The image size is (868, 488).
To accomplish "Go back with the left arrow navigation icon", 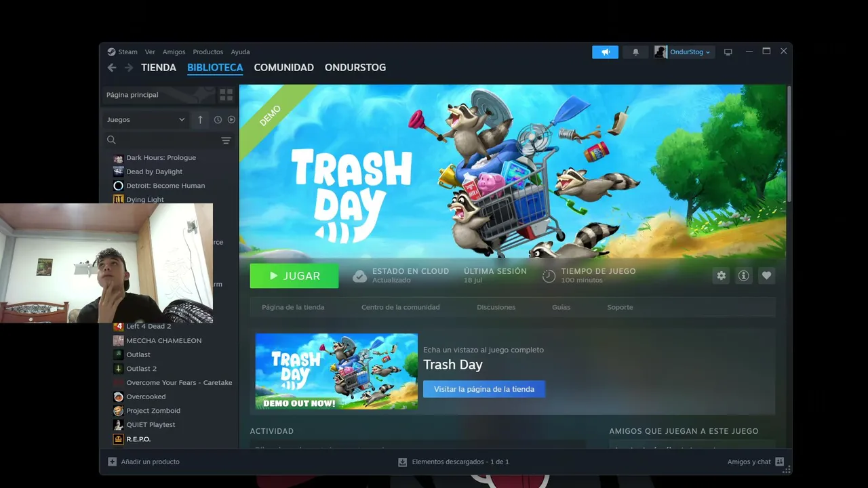I will (x=112, y=68).
